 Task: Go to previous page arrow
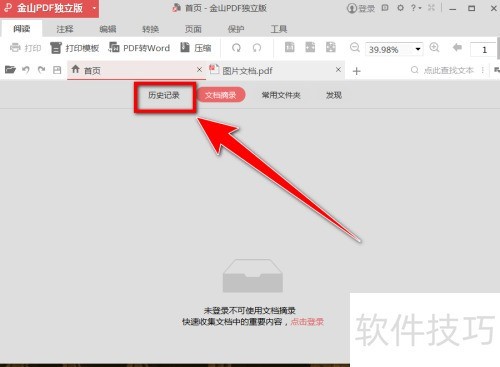click(x=457, y=48)
